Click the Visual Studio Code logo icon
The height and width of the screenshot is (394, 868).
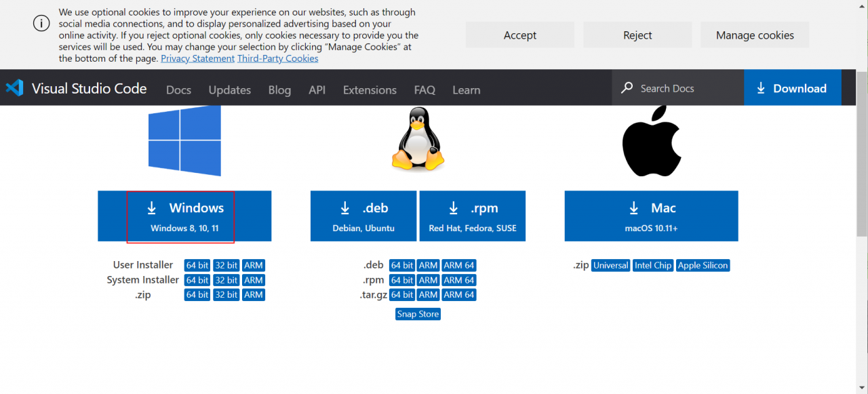14,88
